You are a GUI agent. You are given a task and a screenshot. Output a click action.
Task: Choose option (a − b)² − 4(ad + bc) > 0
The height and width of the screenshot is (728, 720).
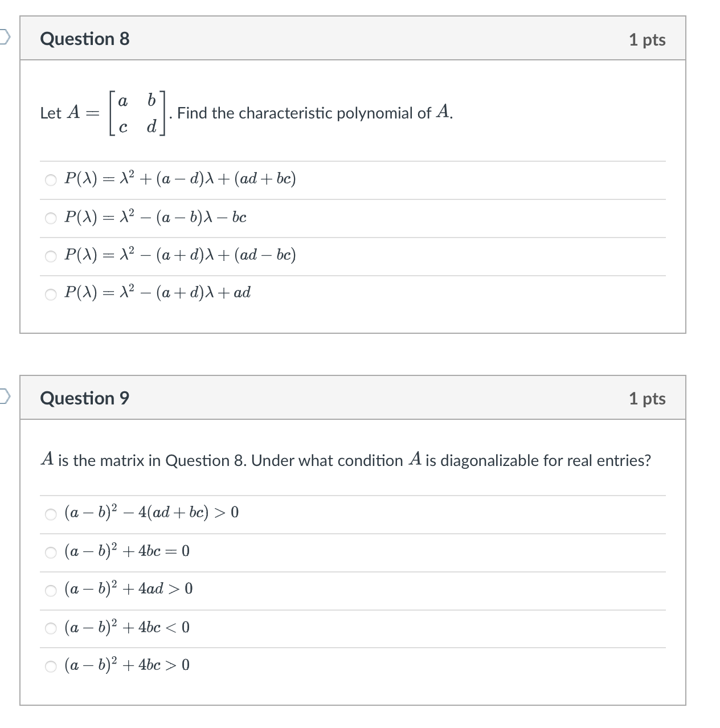point(50,514)
